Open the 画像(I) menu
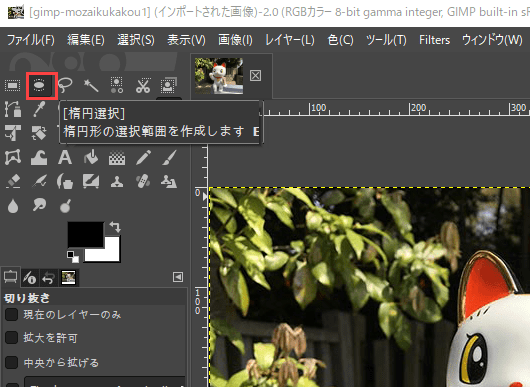 point(235,40)
